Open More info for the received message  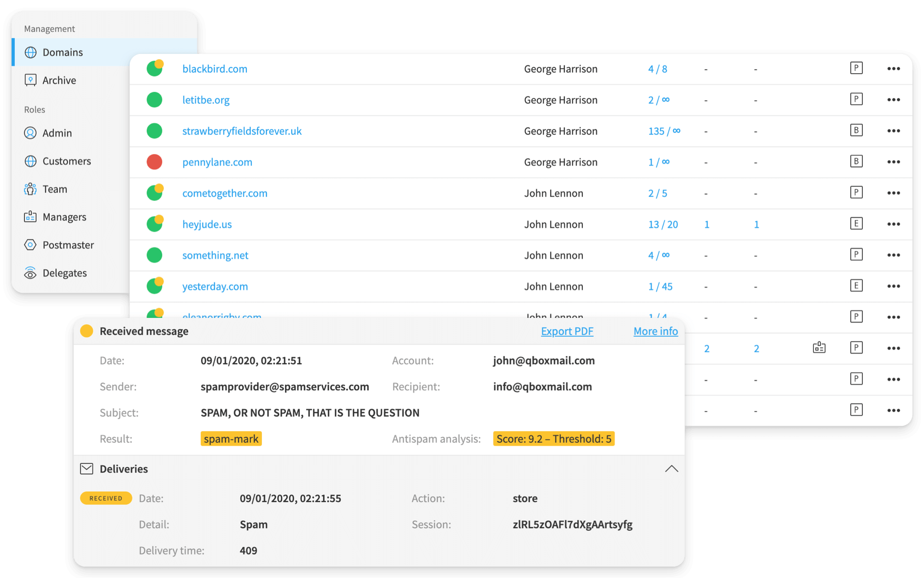tap(655, 331)
